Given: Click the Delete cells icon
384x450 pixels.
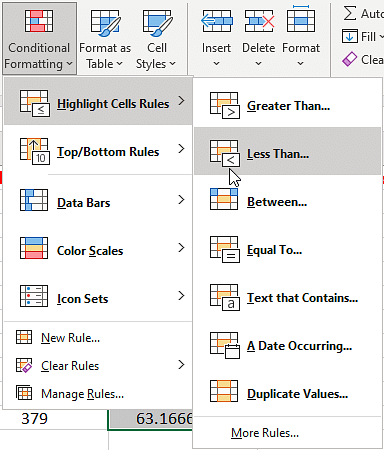Looking at the screenshot, I should tap(259, 21).
